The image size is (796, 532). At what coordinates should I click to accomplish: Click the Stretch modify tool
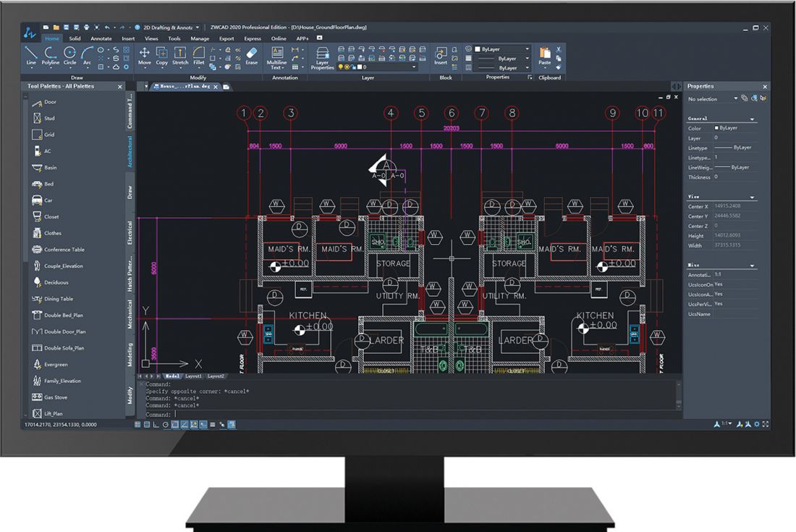tap(179, 55)
